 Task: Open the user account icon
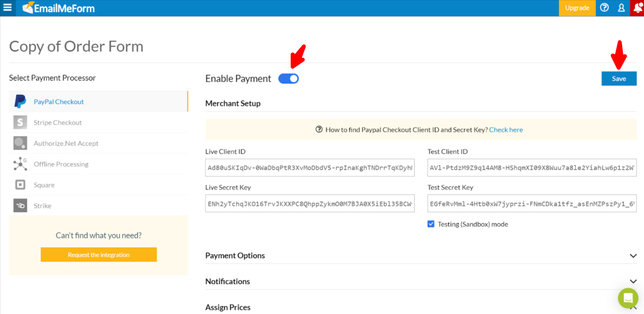point(621,8)
